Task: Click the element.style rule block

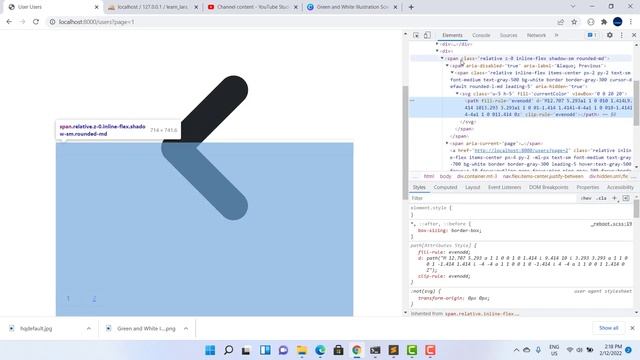Action: [x=521, y=211]
